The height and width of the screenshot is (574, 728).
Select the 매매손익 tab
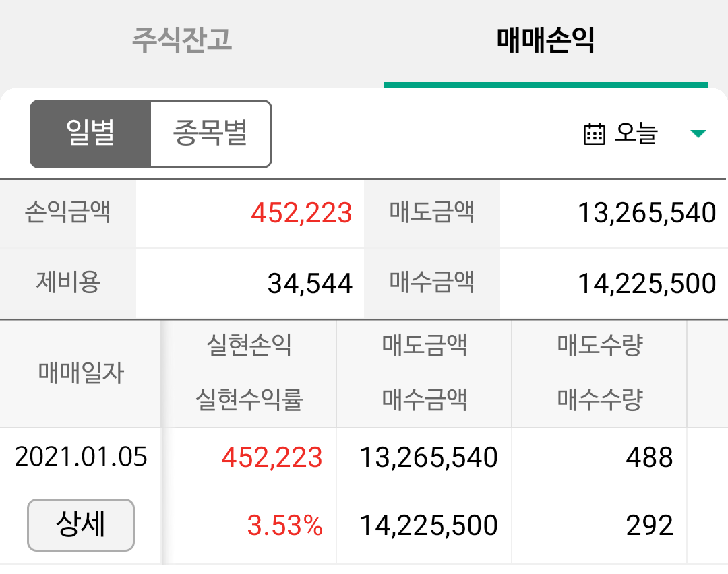(545, 40)
